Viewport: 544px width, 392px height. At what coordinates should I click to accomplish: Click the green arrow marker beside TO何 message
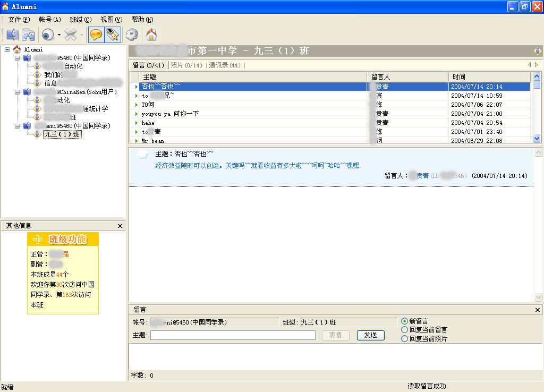coord(137,105)
